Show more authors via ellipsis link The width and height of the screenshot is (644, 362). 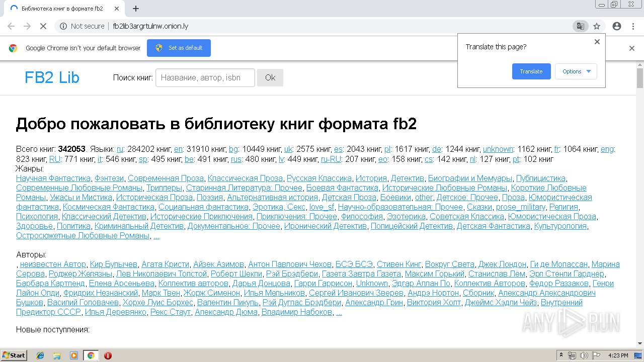point(339,312)
